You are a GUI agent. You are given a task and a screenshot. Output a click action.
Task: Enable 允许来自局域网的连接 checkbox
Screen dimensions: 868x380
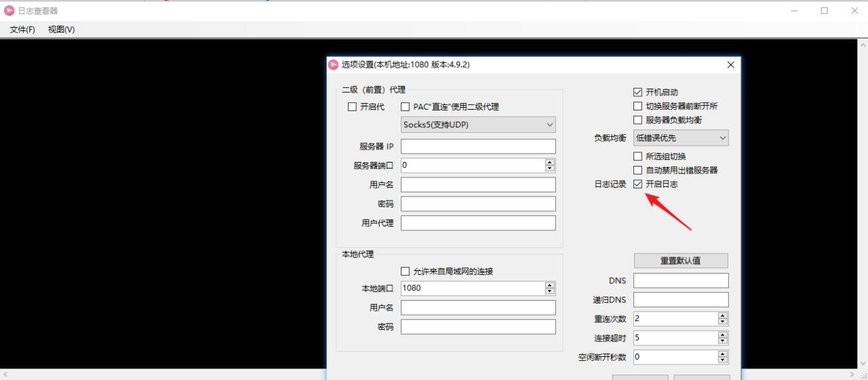[406, 272]
